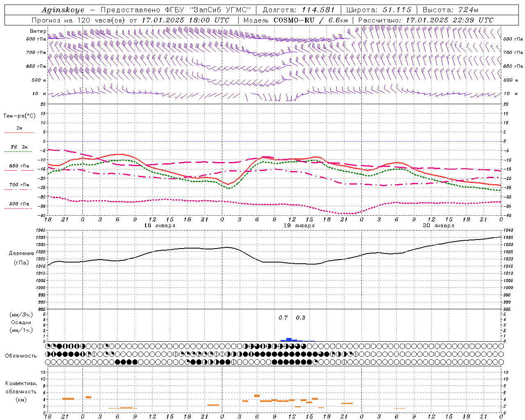
Task: Select the 20 января date label
Action: [438, 226]
